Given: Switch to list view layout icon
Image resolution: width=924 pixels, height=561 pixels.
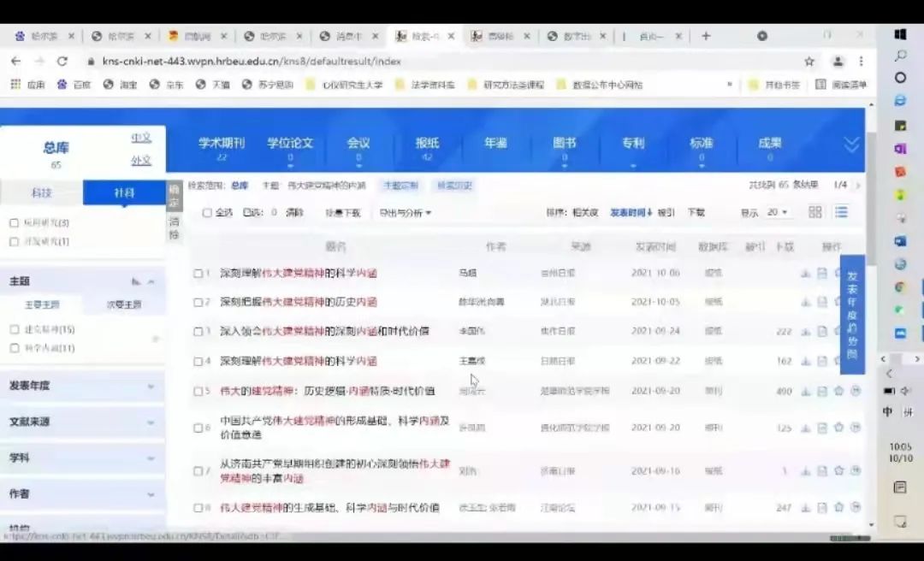Looking at the screenshot, I should click(x=840, y=212).
